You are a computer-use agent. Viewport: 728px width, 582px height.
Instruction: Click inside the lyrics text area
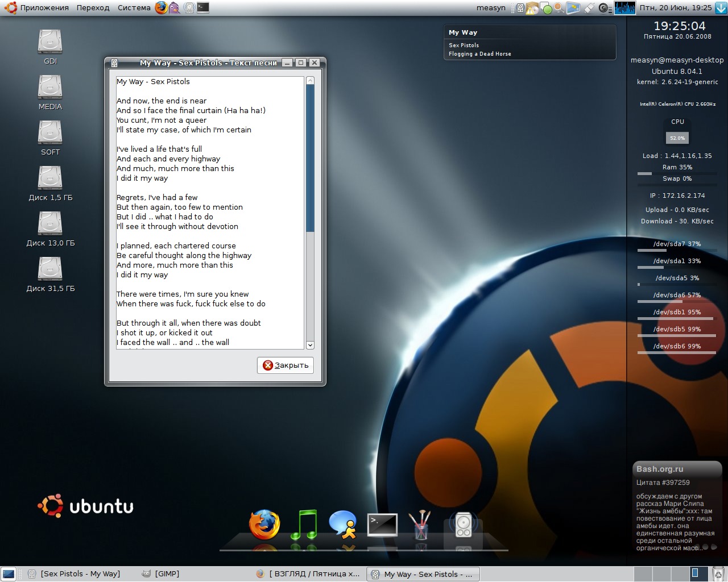210,212
